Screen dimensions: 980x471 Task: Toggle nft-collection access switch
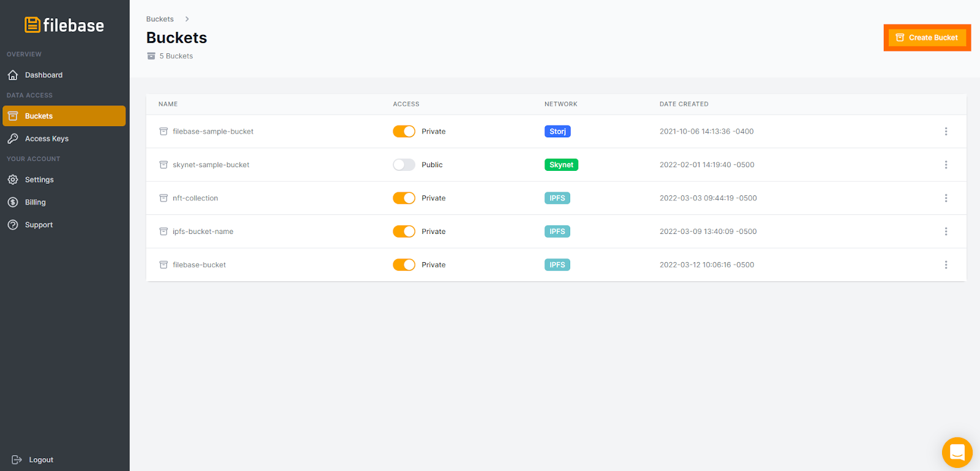coord(404,198)
